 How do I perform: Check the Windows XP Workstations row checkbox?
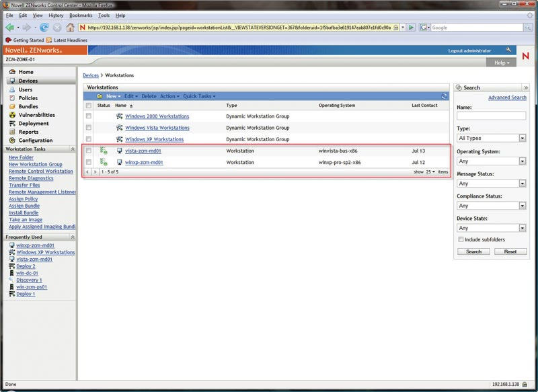coord(89,139)
